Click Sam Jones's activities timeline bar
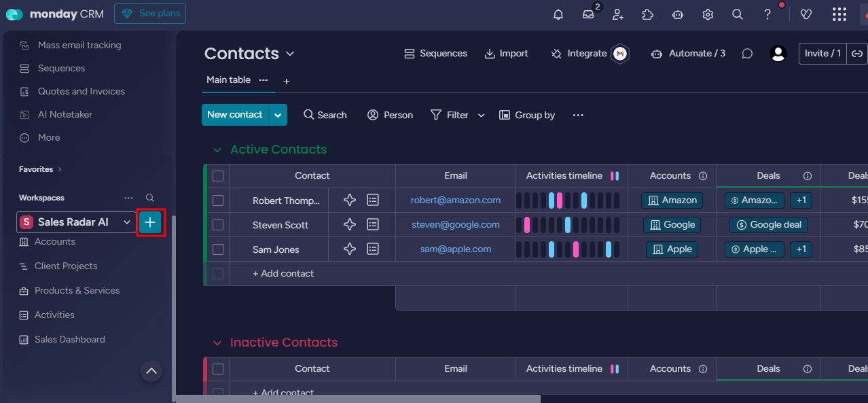 568,249
